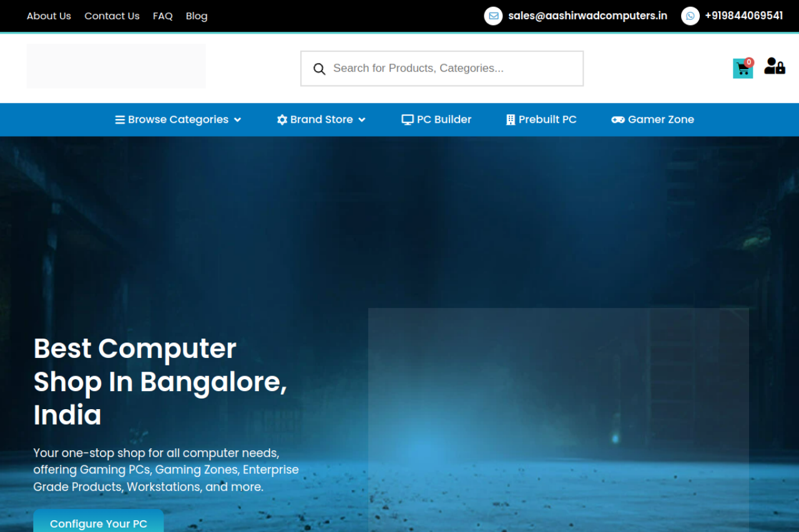Image resolution: width=799 pixels, height=532 pixels.
Task: Visit the Blog link
Action: (197, 16)
